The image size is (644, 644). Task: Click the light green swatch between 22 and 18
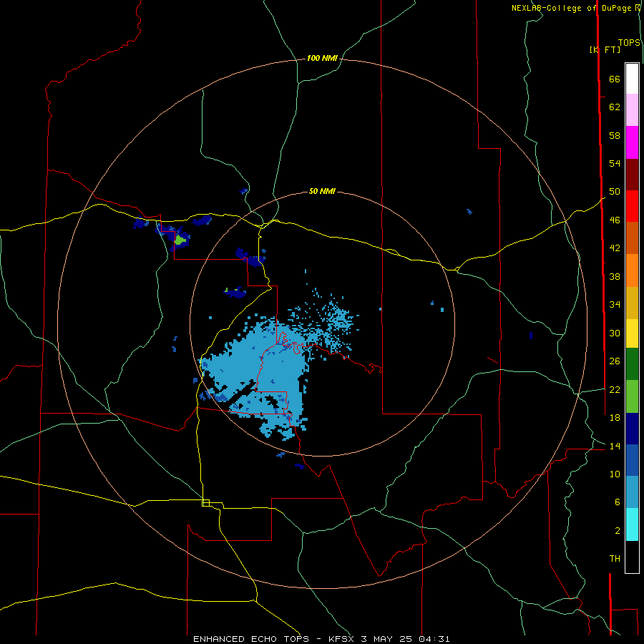tap(632, 396)
